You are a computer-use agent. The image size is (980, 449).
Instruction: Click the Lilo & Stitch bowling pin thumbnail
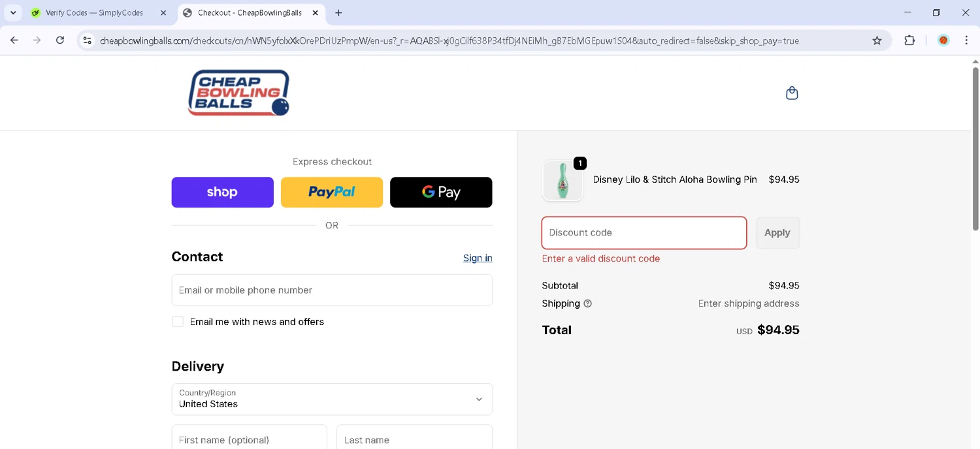click(x=563, y=180)
